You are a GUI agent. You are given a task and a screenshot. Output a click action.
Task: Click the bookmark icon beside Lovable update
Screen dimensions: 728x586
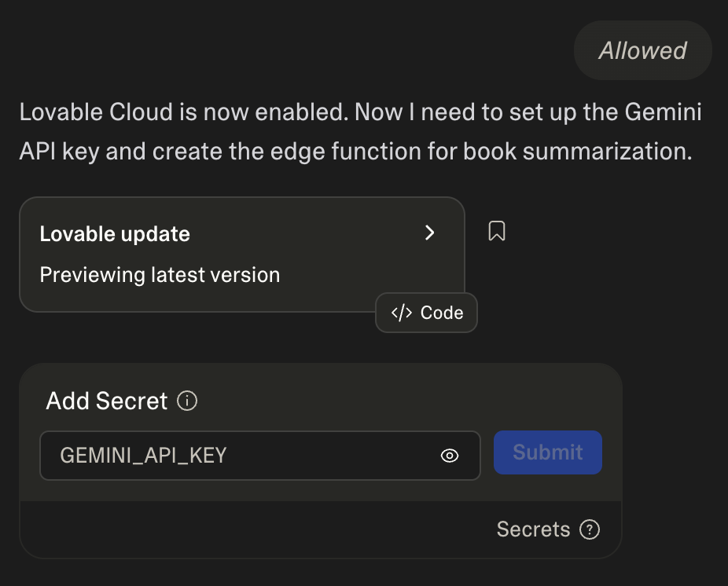pyautogui.click(x=496, y=231)
